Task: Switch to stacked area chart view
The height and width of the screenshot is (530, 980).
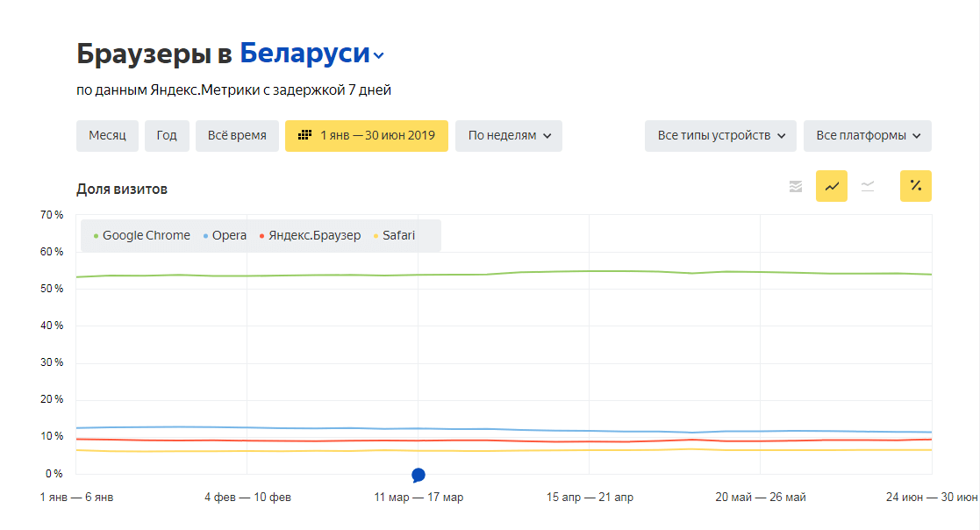Action: [x=794, y=185]
